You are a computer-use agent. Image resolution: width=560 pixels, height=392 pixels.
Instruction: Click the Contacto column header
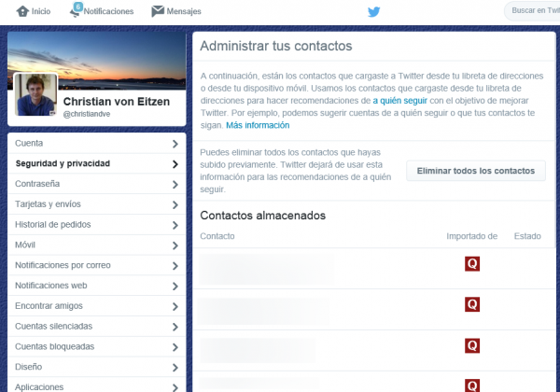[x=217, y=236]
